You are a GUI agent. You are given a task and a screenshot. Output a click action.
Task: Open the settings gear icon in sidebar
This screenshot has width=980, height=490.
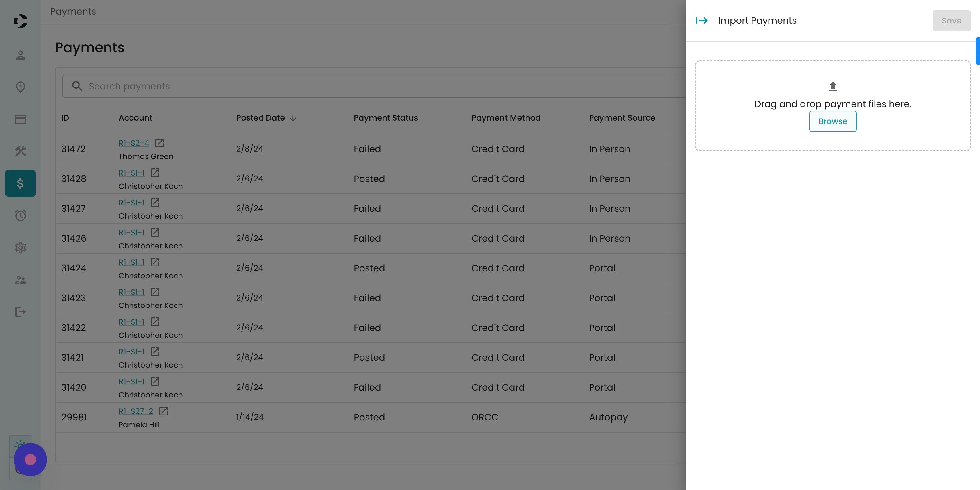tap(21, 248)
